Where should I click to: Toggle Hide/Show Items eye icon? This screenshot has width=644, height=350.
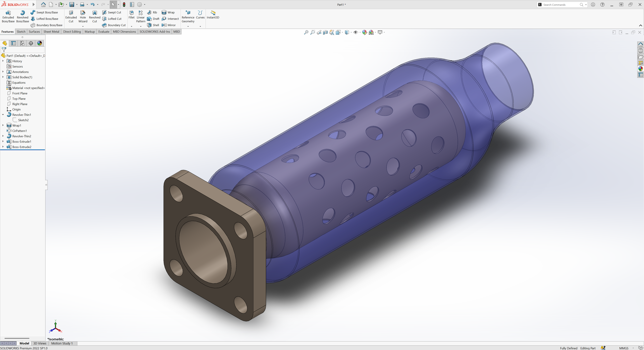point(356,32)
